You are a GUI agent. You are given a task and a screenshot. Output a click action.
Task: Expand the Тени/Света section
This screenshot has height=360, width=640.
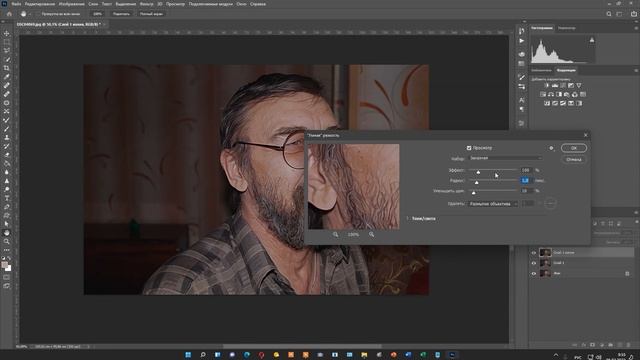[407, 219]
